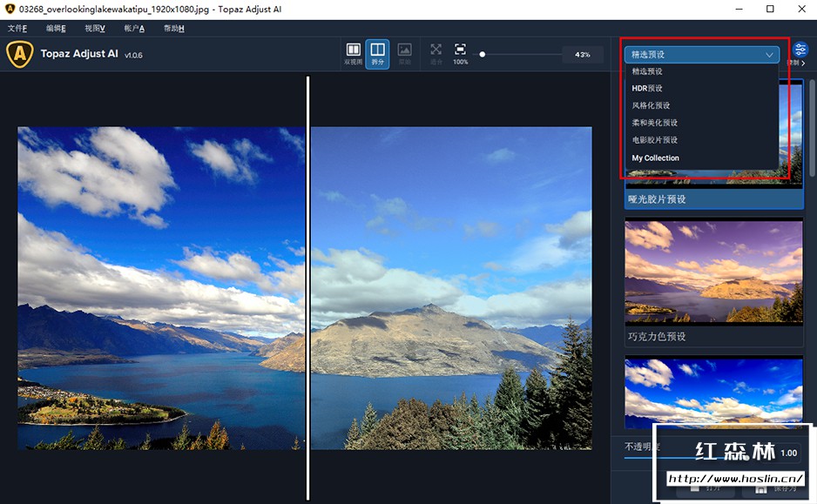The image size is (817, 504).
Task: Apply the 巧克力色预设 preset thumbnail
Action: [713, 272]
